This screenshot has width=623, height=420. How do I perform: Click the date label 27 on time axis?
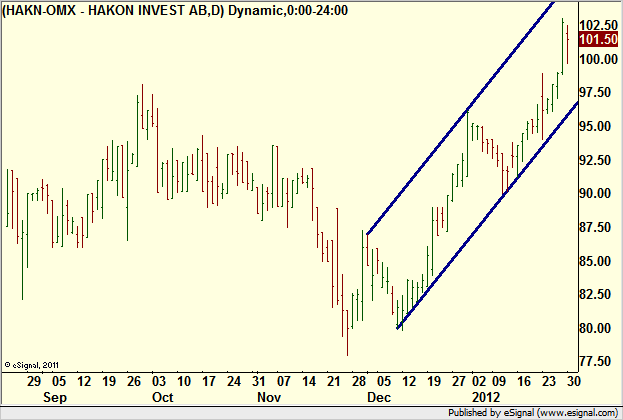point(459,381)
